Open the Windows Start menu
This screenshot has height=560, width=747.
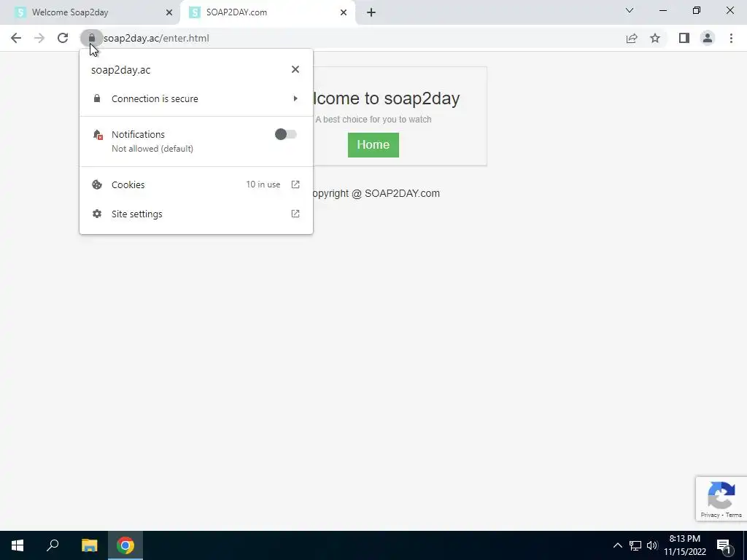pos(18,545)
